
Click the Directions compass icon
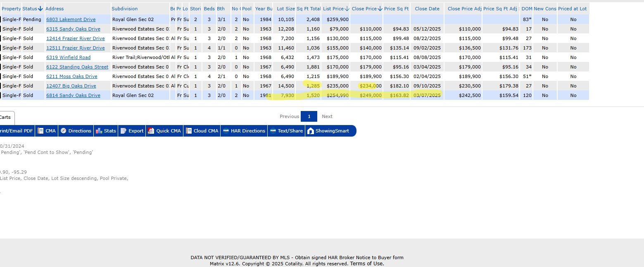pos(63,131)
